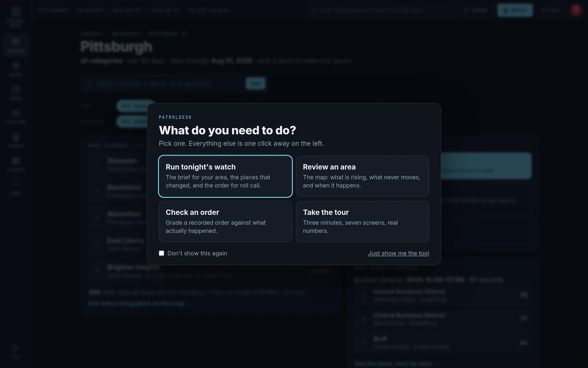Follow the Just show me the tool link

coord(399,253)
